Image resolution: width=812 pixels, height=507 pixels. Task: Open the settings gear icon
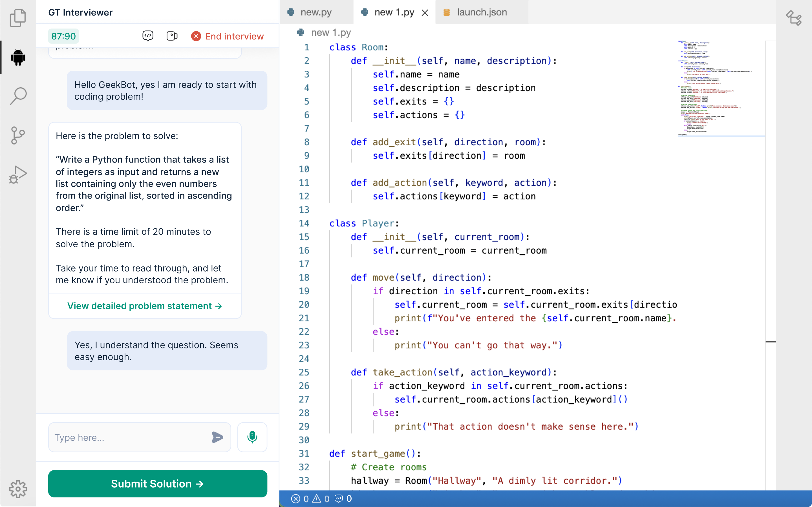pyautogui.click(x=18, y=489)
